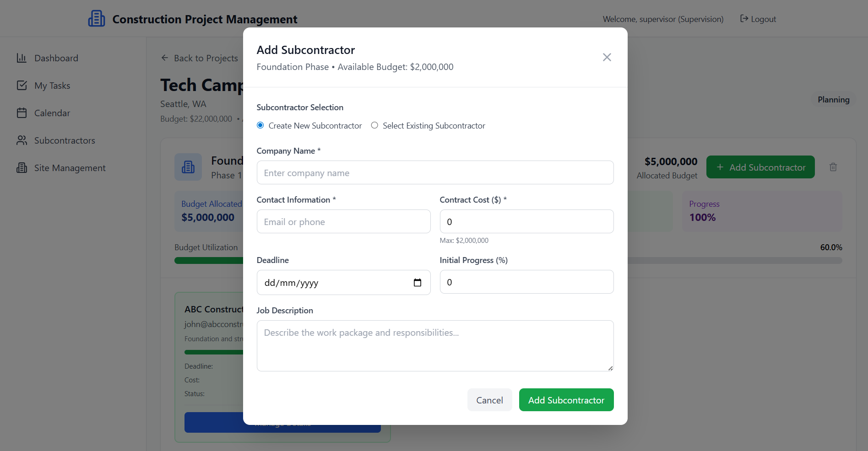Open Subcontractors in the sidebar menu
The width and height of the screenshot is (868, 451).
pyautogui.click(x=65, y=140)
